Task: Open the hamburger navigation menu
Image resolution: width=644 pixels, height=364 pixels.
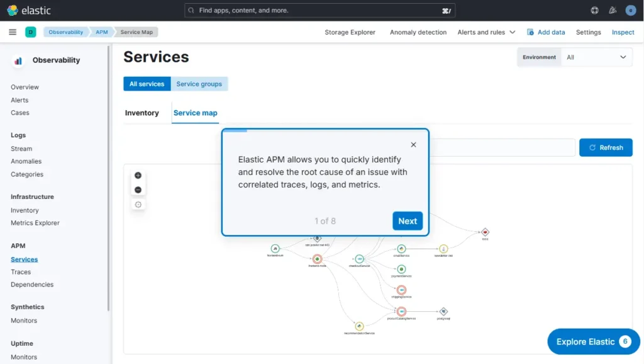Action: (13, 32)
